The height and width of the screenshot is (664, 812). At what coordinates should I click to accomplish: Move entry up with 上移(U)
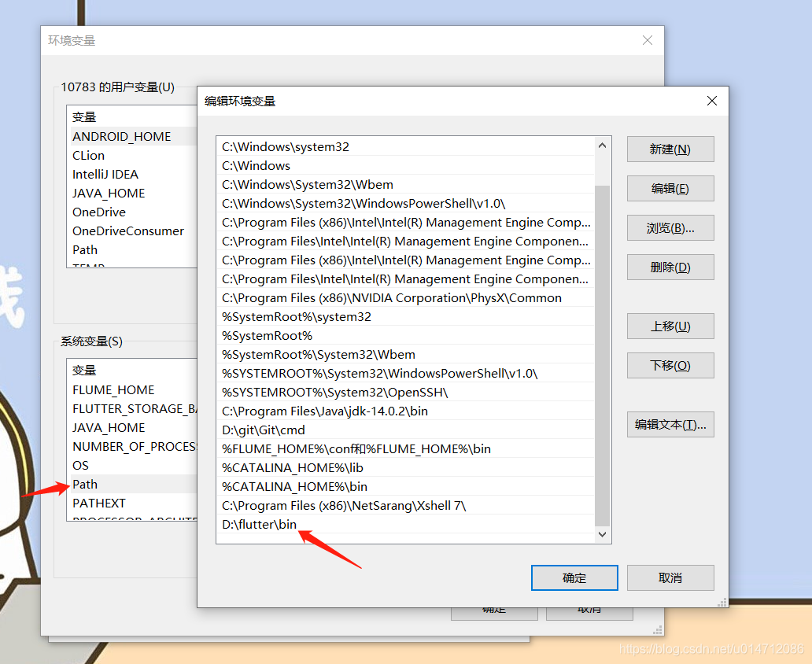pyautogui.click(x=670, y=326)
